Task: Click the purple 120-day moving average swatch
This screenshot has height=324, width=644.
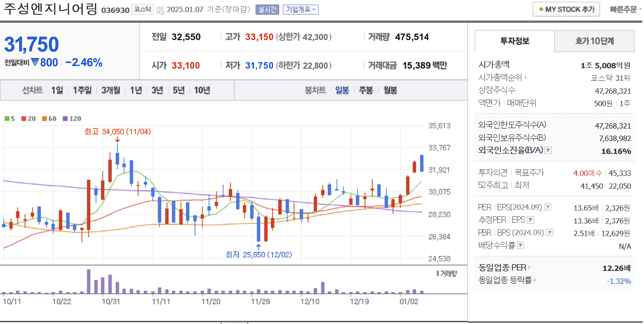Action: (x=65, y=118)
